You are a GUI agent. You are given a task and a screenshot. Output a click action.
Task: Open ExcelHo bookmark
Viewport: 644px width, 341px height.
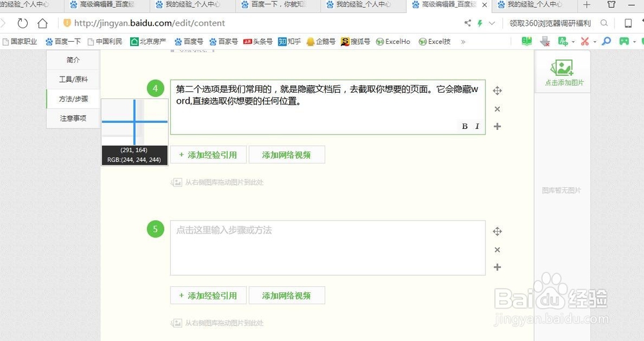(393, 41)
